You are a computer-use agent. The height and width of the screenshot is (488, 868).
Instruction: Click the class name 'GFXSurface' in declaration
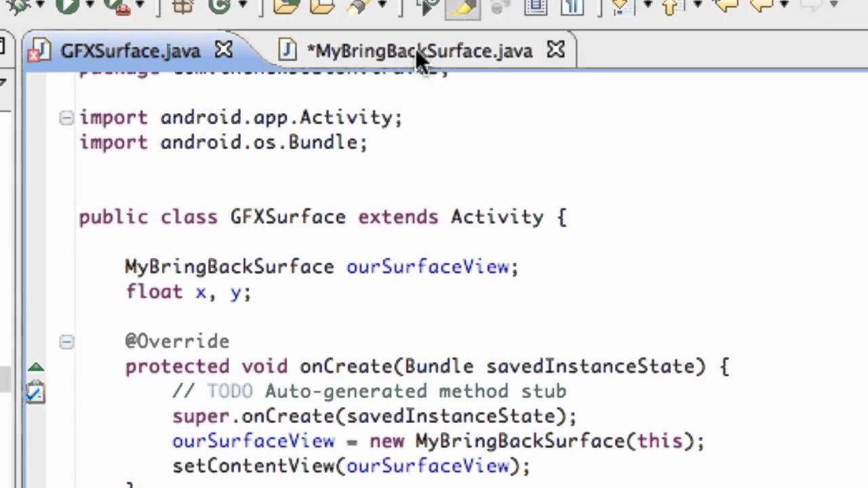(288, 217)
